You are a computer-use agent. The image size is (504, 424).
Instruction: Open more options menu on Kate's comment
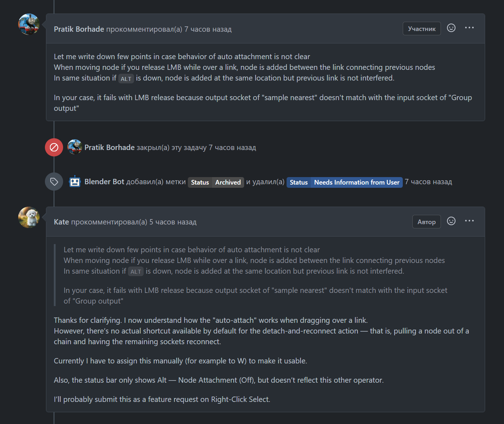(469, 221)
